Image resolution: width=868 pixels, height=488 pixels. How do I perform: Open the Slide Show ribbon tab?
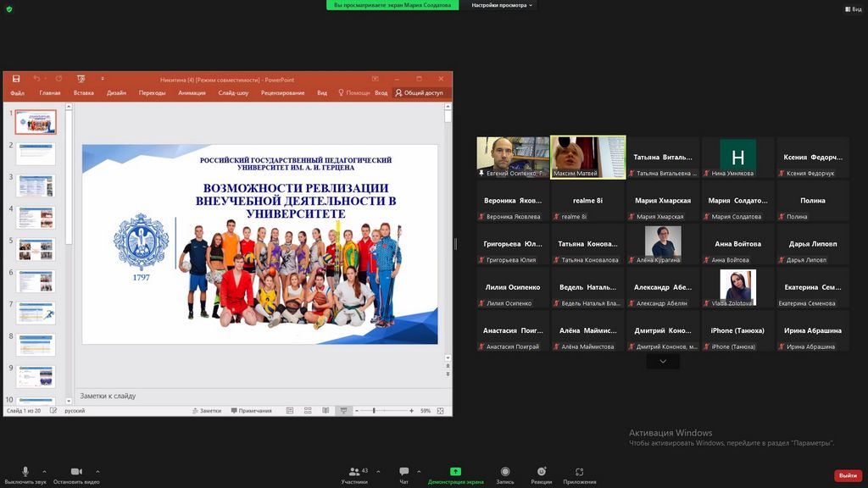point(233,93)
